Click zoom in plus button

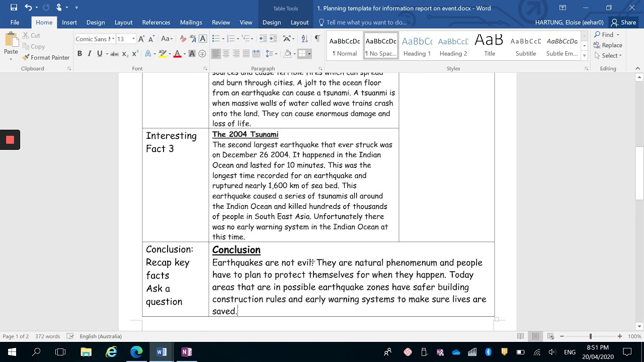(x=620, y=336)
